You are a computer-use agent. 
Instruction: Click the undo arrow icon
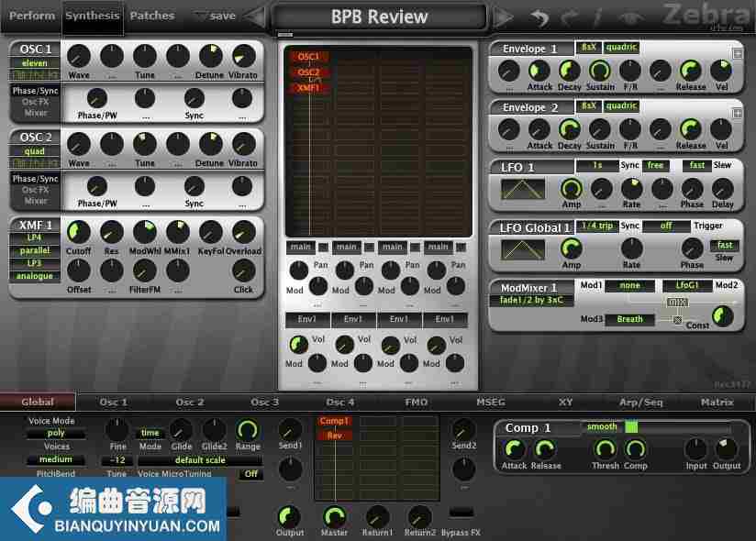point(540,17)
